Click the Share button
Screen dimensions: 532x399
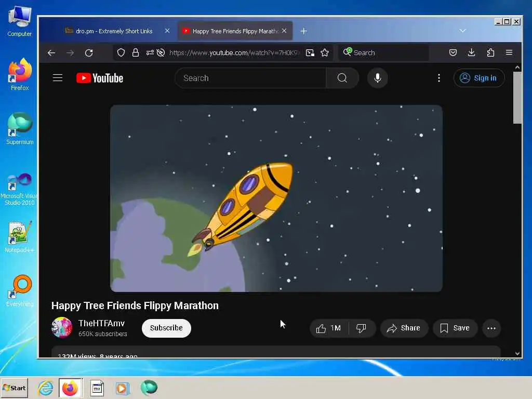pyautogui.click(x=404, y=328)
